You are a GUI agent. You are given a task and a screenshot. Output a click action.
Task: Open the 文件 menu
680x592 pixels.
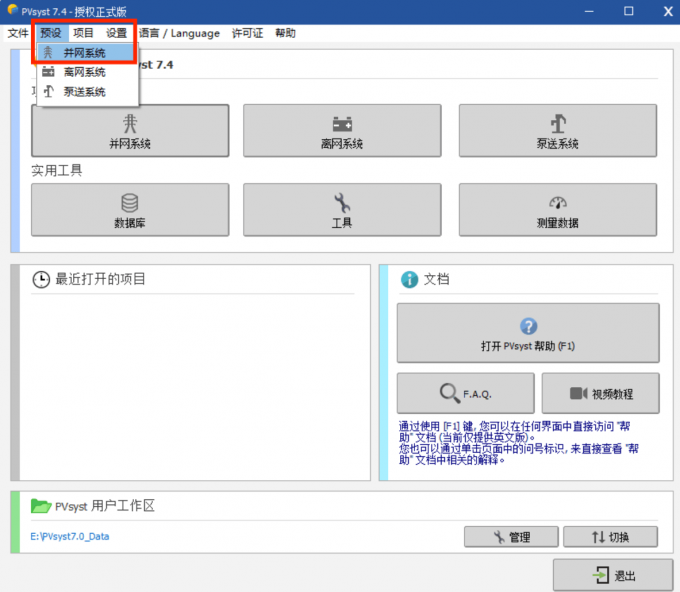click(18, 33)
